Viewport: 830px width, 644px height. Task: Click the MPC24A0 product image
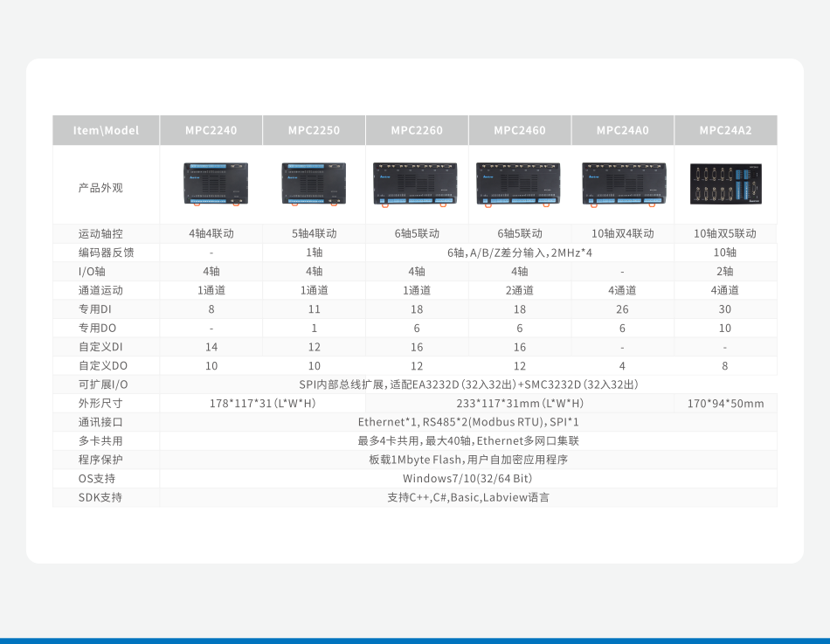click(624, 184)
